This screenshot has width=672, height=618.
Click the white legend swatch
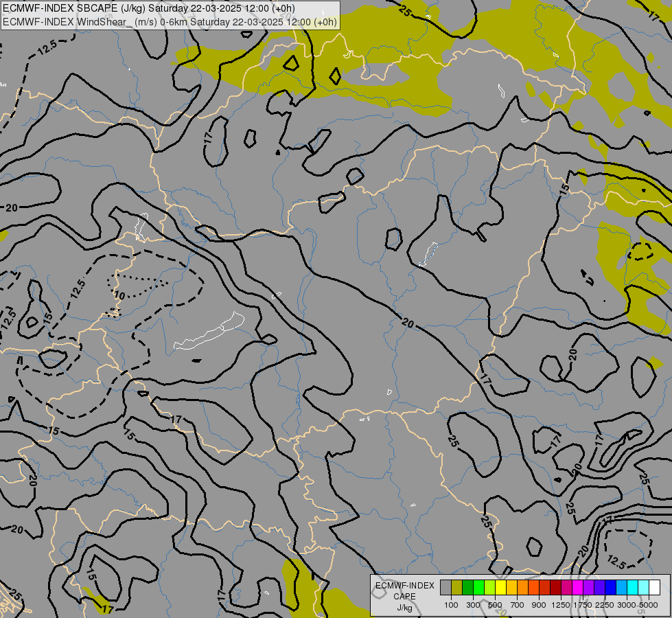pyautogui.click(x=654, y=587)
